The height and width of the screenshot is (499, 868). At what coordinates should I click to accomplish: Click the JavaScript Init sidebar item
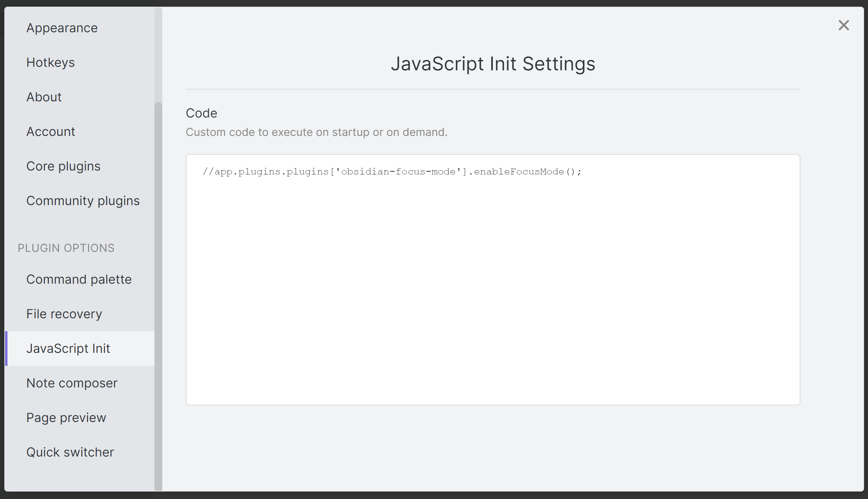[x=68, y=349]
